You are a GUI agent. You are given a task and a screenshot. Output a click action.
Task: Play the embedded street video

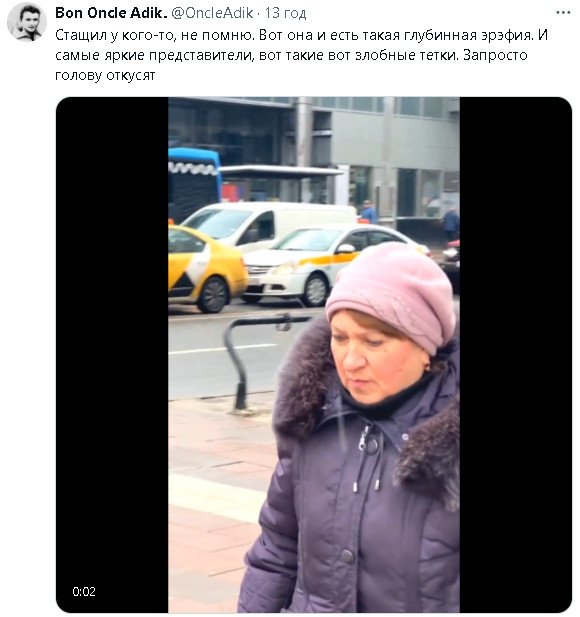pos(314,354)
